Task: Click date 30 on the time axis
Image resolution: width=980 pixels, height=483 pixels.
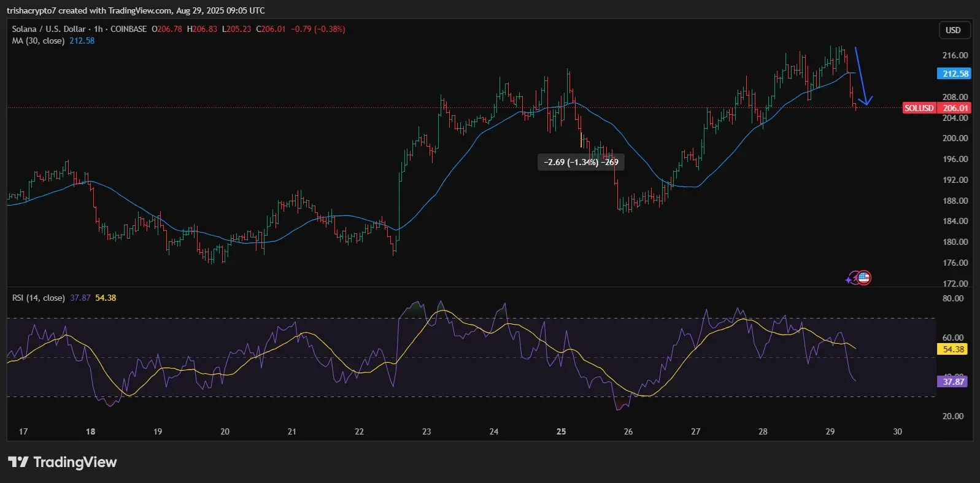Action: (897, 431)
